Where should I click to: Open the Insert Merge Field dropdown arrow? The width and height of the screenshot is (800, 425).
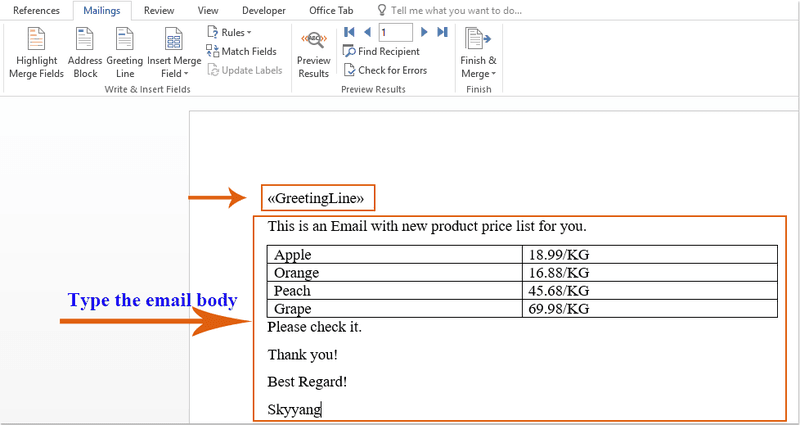[x=186, y=74]
